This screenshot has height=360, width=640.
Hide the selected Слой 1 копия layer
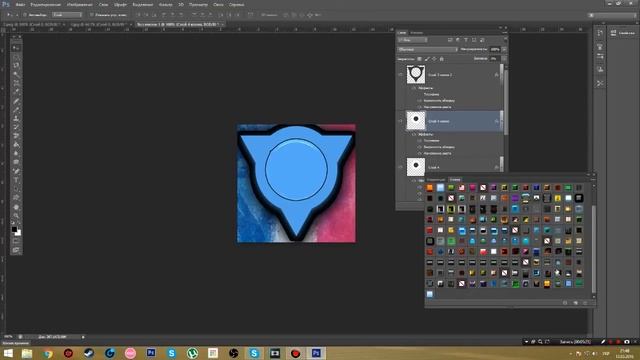[x=400, y=121]
